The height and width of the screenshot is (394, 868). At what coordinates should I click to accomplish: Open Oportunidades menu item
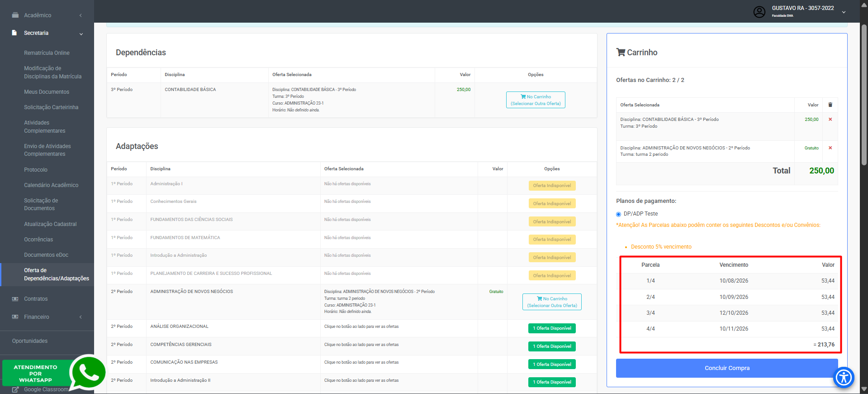(30, 341)
